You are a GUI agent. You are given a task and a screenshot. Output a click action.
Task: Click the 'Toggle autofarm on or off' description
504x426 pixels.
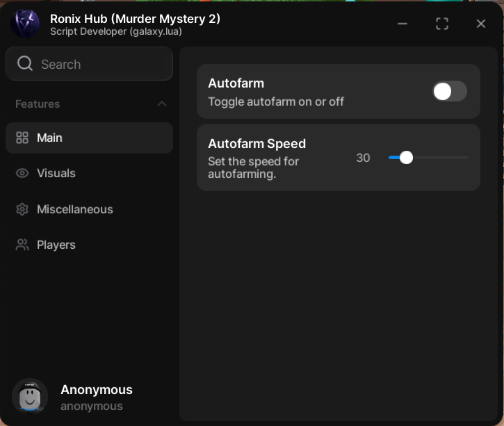click(x=276, y=102)
